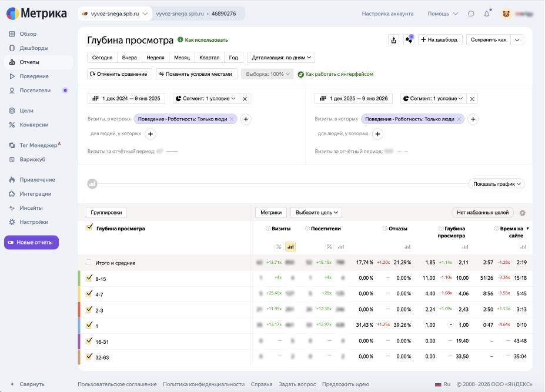Open the chat messages icon
Screen dimensions: 545x392
(x=471, y=14)
